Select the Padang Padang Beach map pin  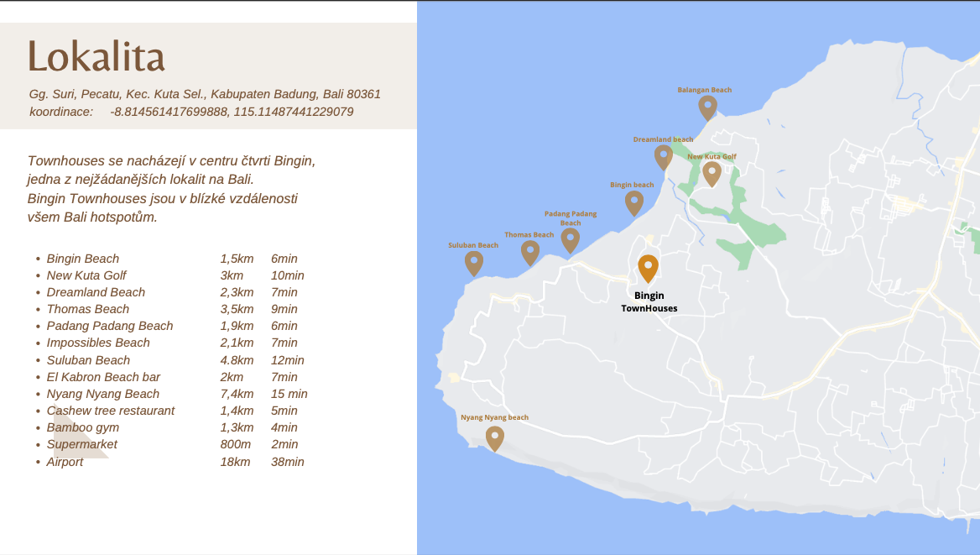click(571, 239)
